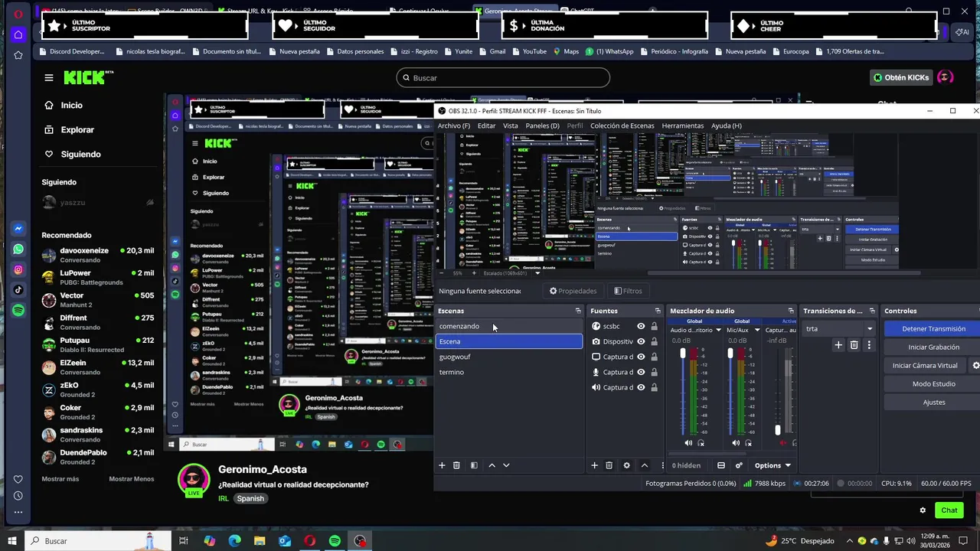Click the Kick Buscar search field

tap(503, 78)
